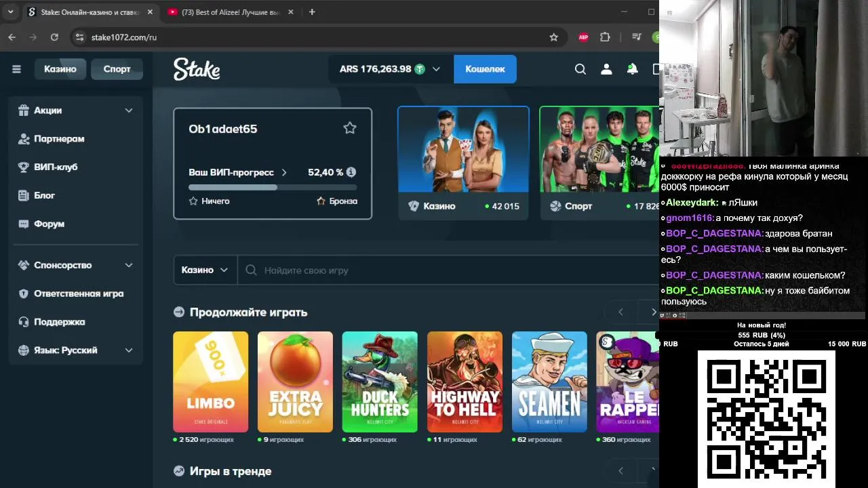Click the Кошелек wallet button
The height and width of the screenshot is (488, 868).
click(x=485, y=69)
